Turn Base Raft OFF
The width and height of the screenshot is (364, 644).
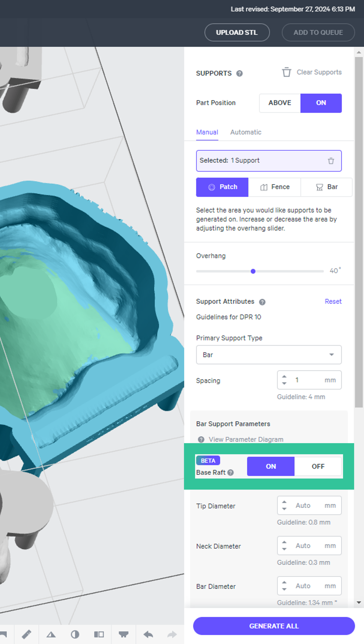(318, 466)
